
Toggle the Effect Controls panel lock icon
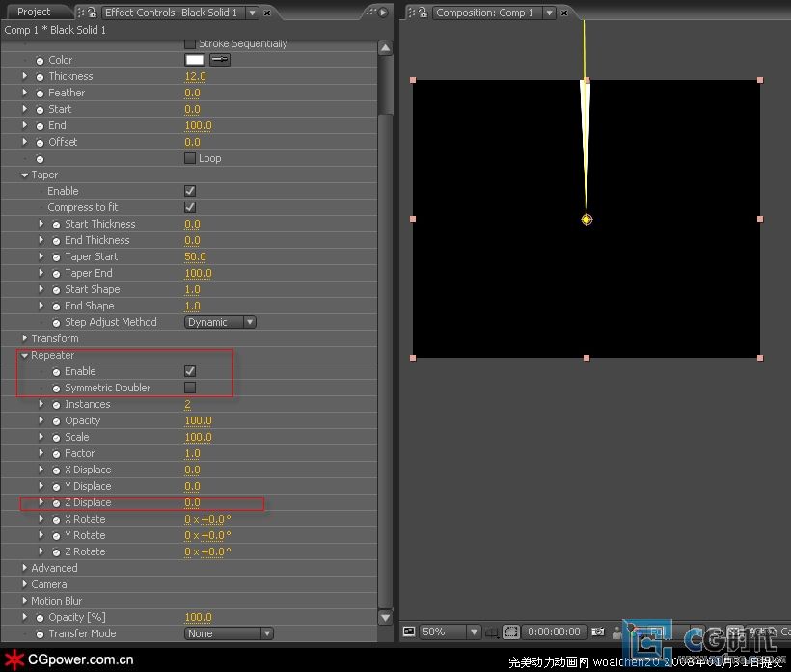pos(91,13)
